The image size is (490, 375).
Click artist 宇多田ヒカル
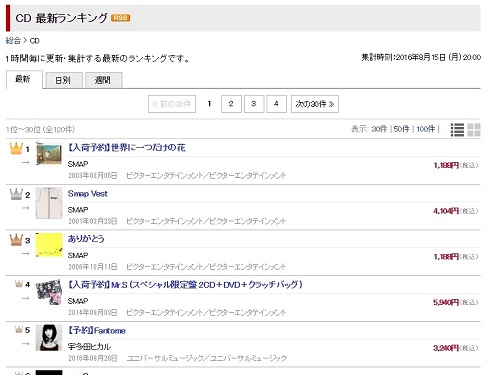click(89, 347)
